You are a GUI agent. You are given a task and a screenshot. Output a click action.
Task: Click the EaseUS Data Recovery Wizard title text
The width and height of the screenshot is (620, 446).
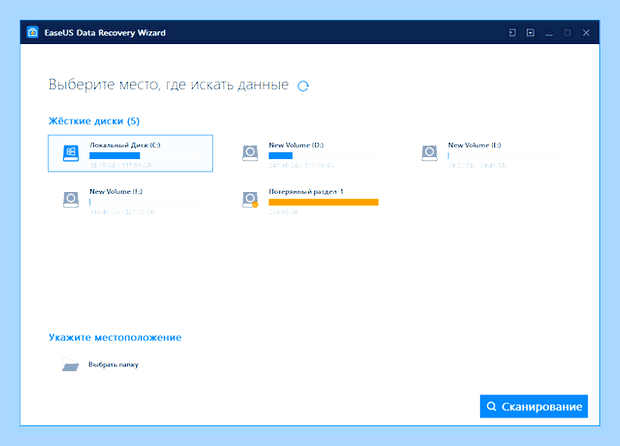pyautogui.click(x=105, y=33)
